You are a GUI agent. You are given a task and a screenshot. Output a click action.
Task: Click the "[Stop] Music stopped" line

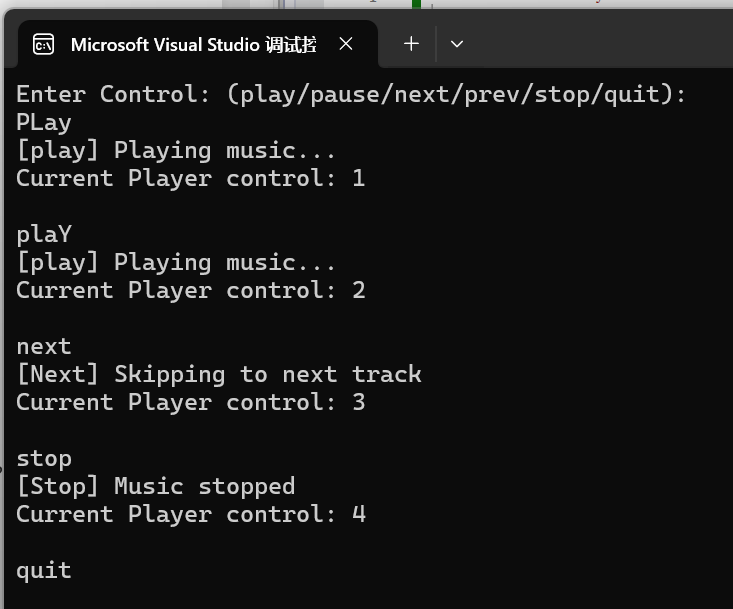click(155, 486)
